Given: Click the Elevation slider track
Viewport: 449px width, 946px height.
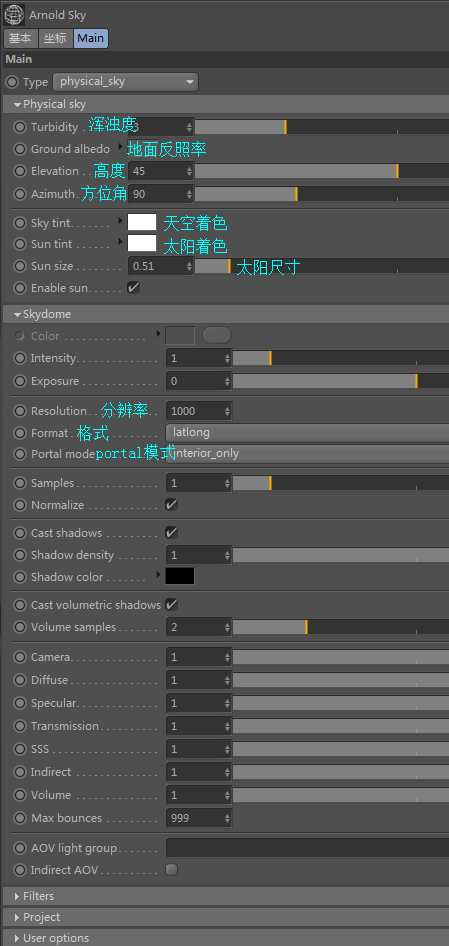Looking at the screenshot, I should tap(322, 171).
